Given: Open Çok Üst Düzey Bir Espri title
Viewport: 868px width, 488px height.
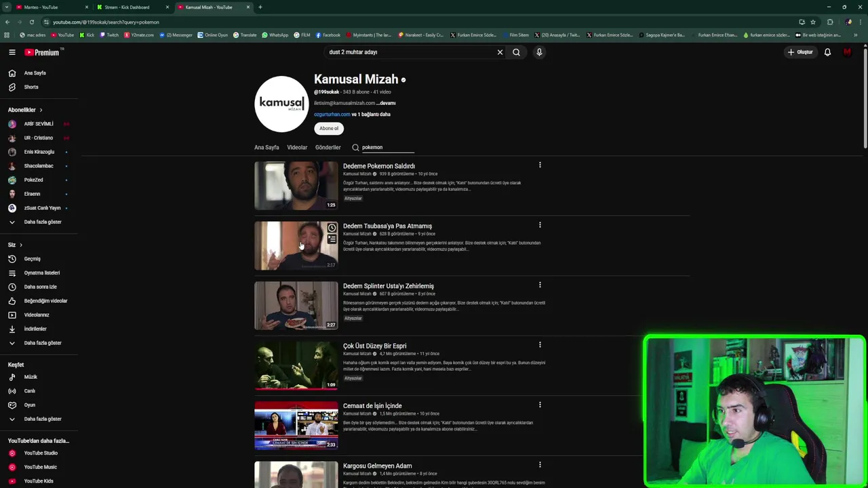Looking at the screenshot, I should (x=374, y=346).
